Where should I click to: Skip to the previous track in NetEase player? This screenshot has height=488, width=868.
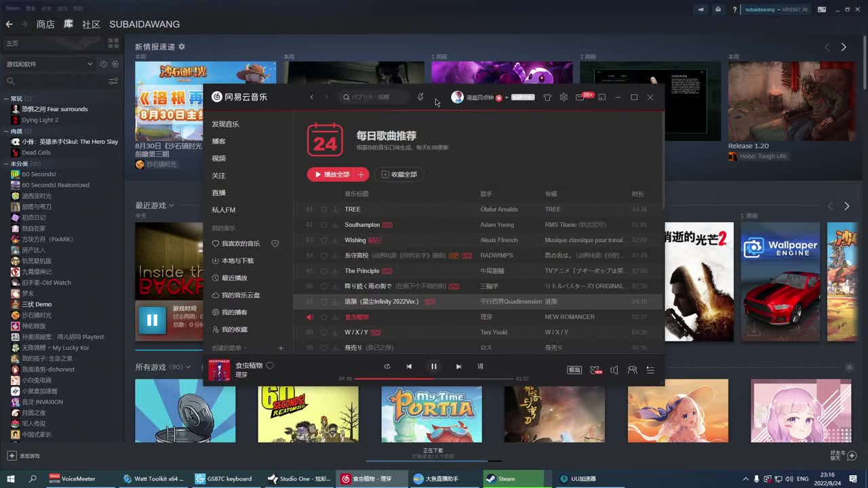click(x=409, y=367)
